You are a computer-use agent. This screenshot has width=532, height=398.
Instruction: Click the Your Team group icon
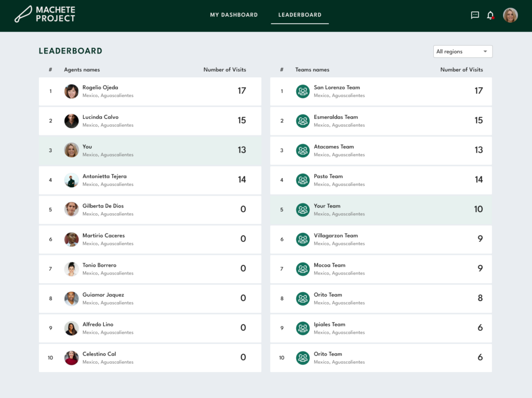(302, 210)
